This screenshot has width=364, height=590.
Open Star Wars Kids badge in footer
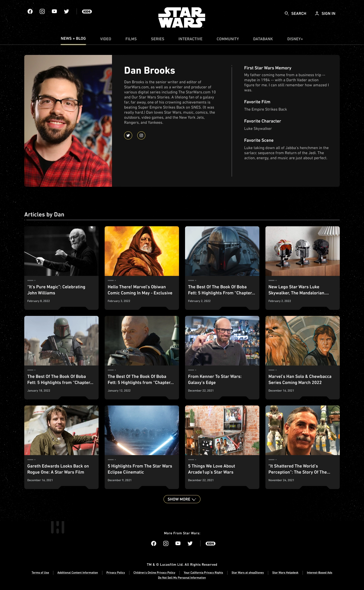click(211, 543)
